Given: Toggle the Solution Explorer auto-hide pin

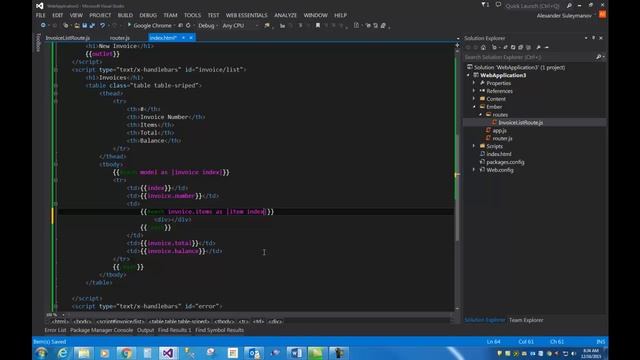Looking at the screenshot, I should pos(593,38).
